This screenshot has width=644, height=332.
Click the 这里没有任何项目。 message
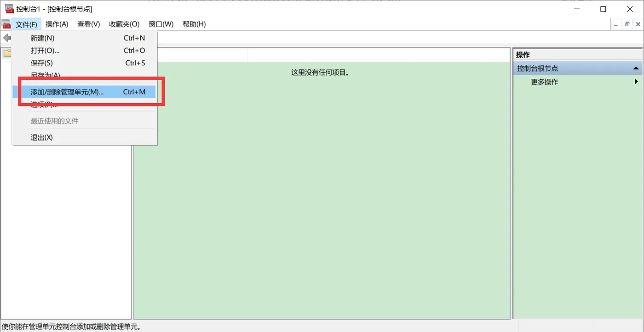point(321,72)
